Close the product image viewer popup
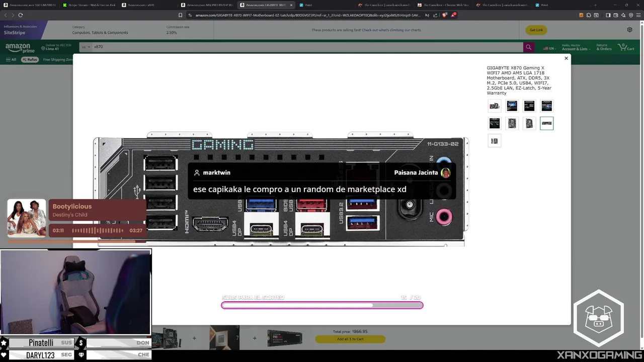The width and height of the screenshot is (644, 362). pos(566,58)
